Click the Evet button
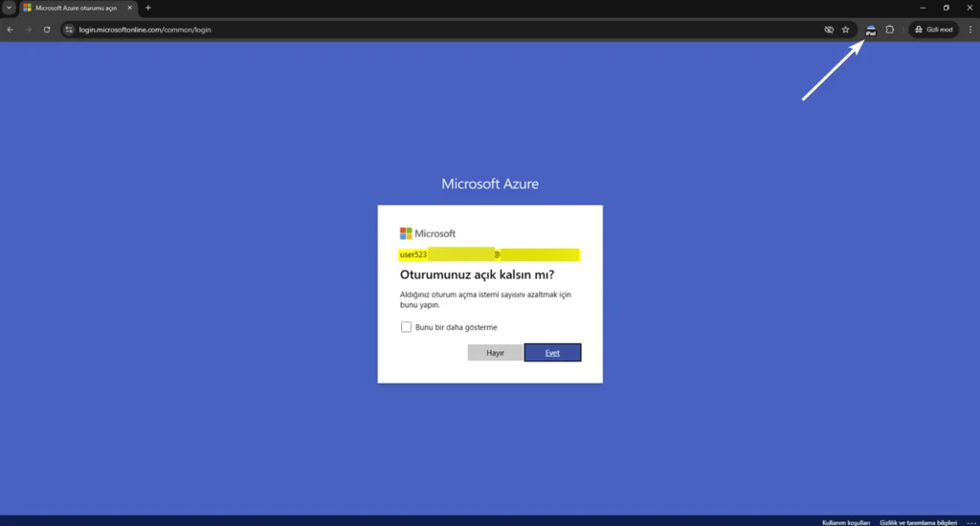The height and width of the screenshot is (526, 980). click(552, 353)
